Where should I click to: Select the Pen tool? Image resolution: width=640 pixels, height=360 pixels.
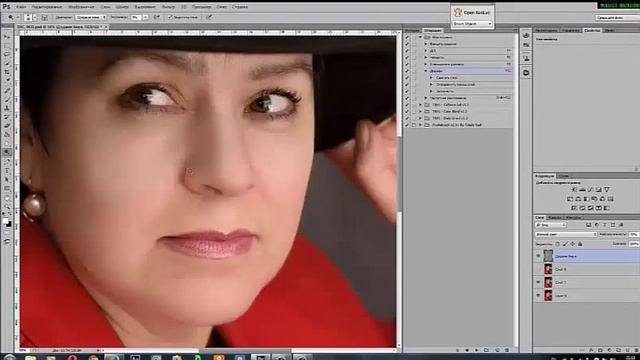(x=7, y=162)
